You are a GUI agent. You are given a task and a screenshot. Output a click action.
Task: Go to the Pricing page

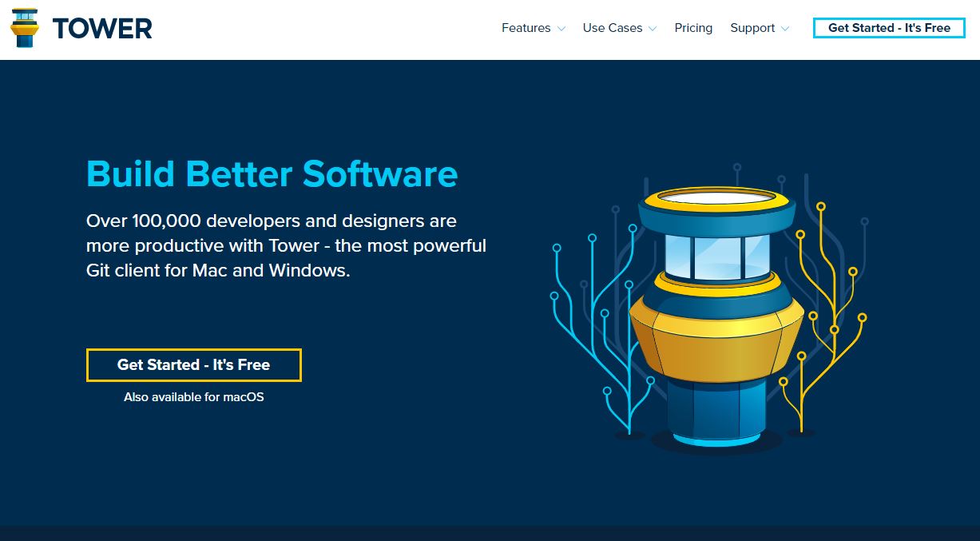[693, 28]
